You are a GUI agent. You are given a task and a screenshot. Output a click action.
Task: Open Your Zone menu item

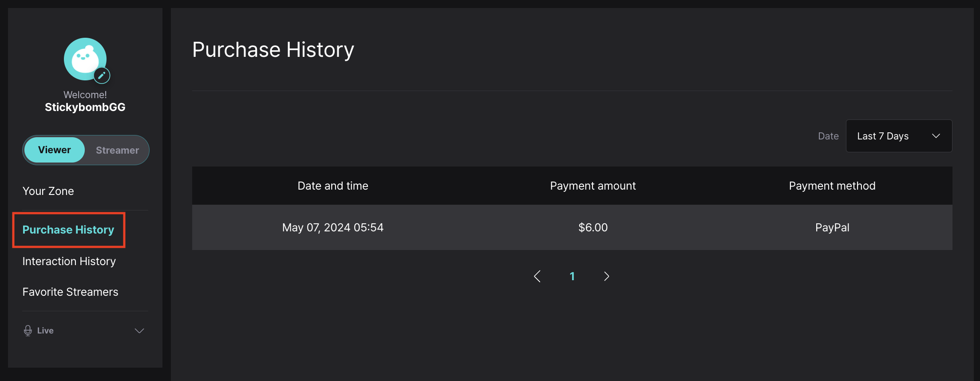tap(48, 191)
